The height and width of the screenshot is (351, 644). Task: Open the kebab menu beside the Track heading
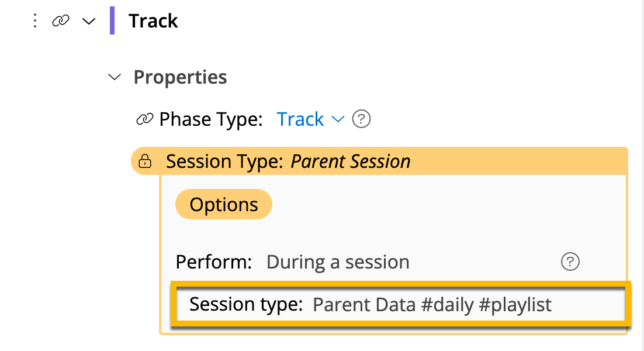coord(34,20)
